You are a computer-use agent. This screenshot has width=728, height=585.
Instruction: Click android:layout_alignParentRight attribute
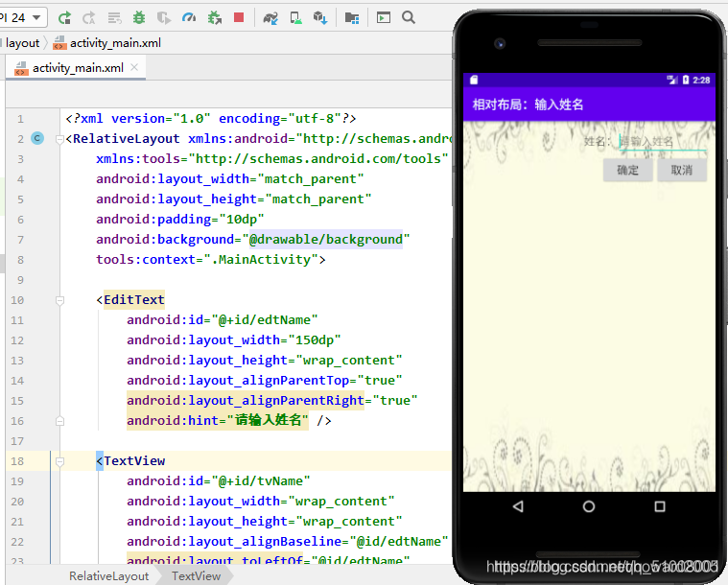coord(246,401)
